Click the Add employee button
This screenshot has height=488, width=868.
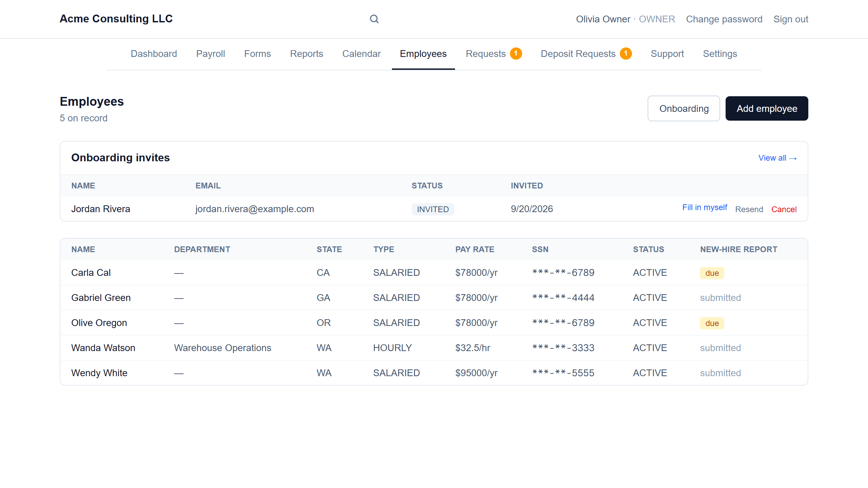tap(767, 108)
